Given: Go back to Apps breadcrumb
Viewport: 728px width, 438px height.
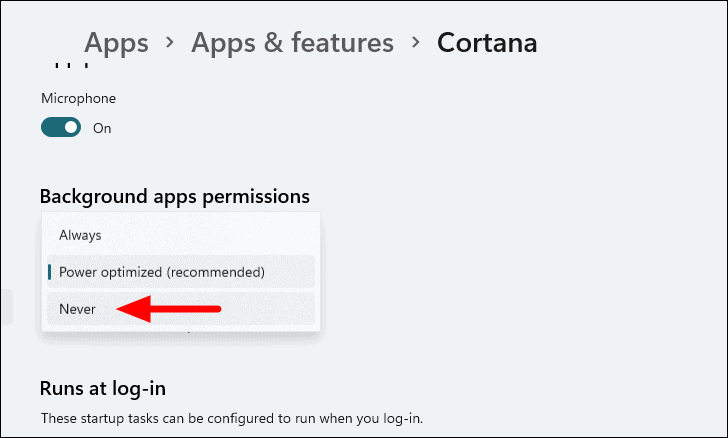Looking at the screenshot, I should tap(116, 43).
